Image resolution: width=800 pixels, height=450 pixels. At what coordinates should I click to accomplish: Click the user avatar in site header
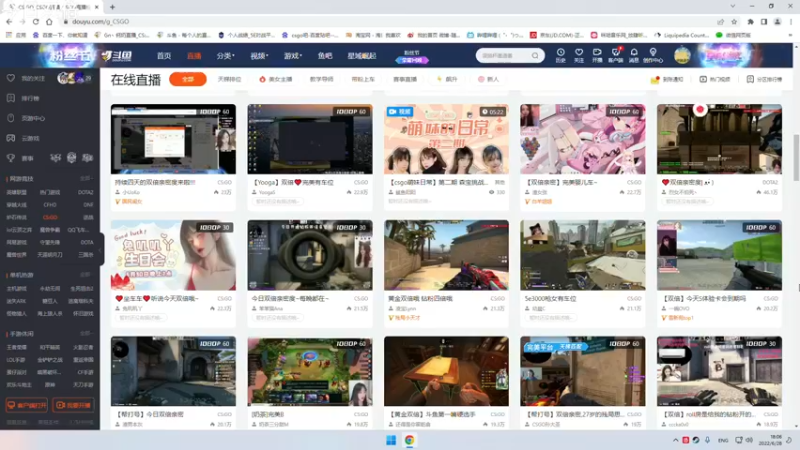click(x=682, y=55)
